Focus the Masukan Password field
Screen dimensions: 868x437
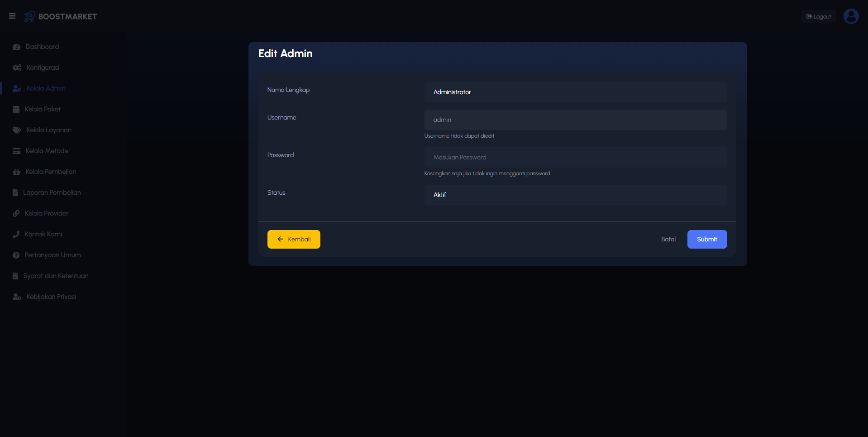576,157
